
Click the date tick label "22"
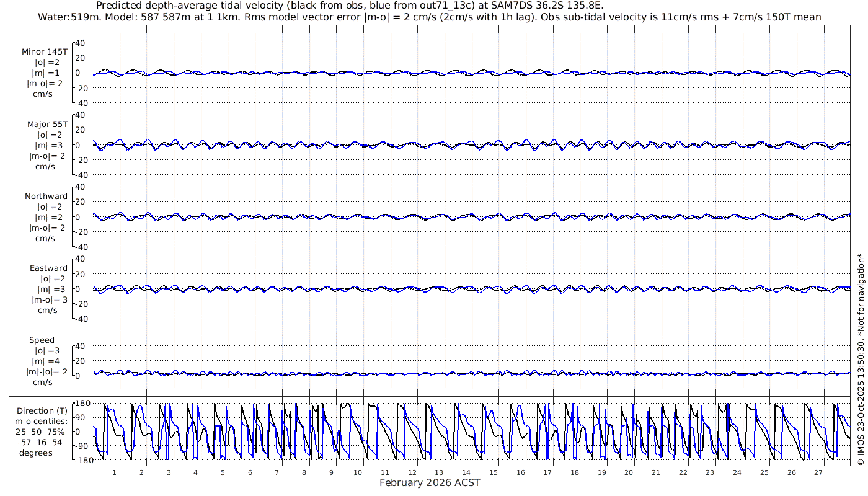[683, 472]
